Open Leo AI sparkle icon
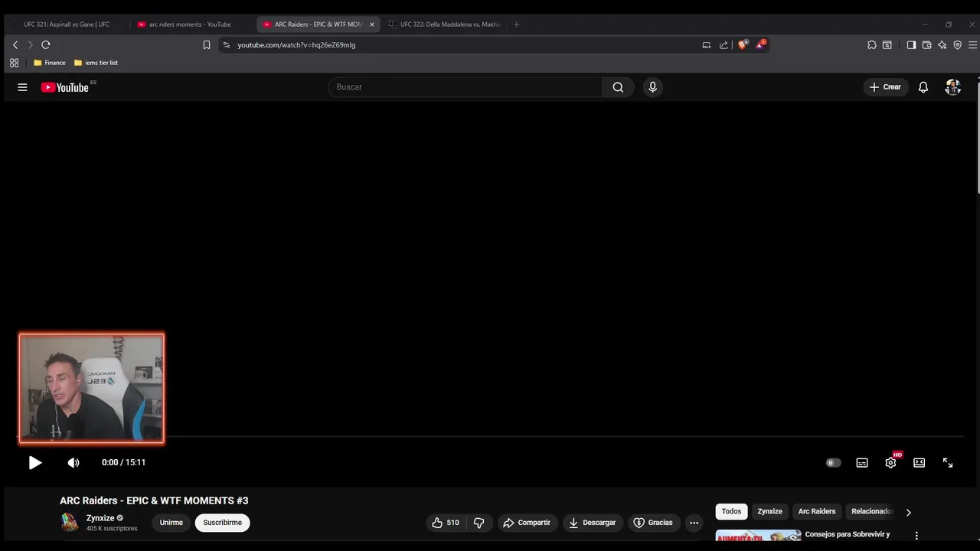980x551 pixels. pos(942,45)
